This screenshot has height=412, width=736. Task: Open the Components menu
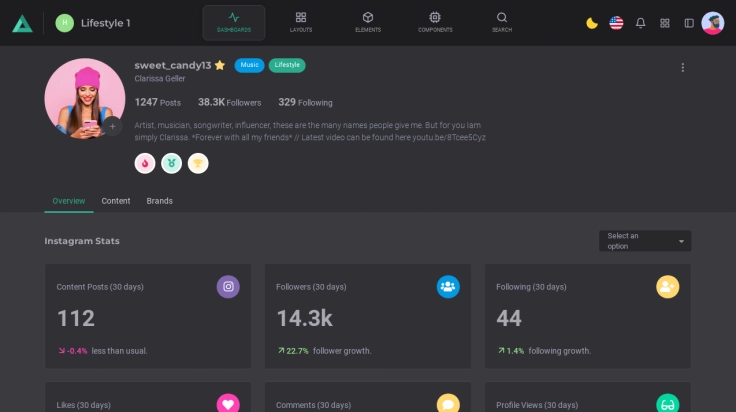435,22
